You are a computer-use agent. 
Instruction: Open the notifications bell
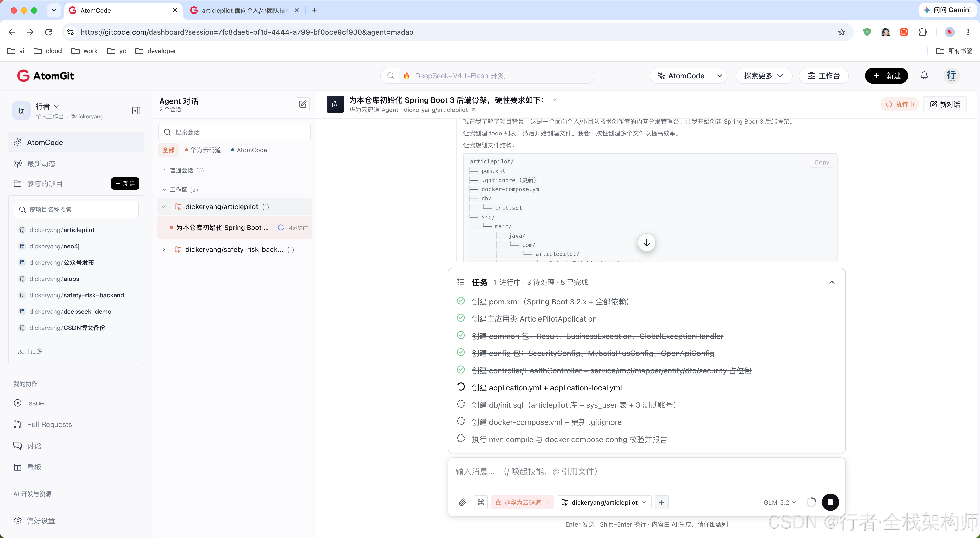[x=924, y=76]
